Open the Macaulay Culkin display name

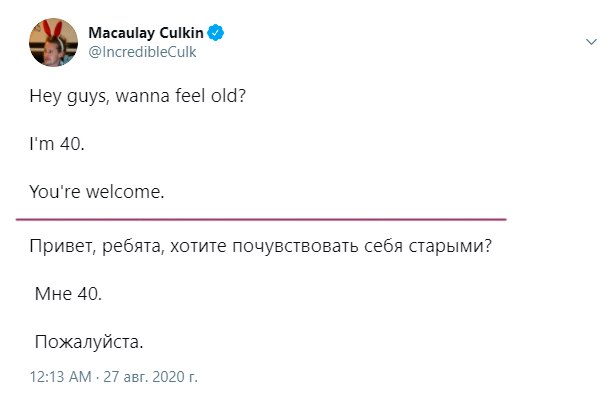146,33
